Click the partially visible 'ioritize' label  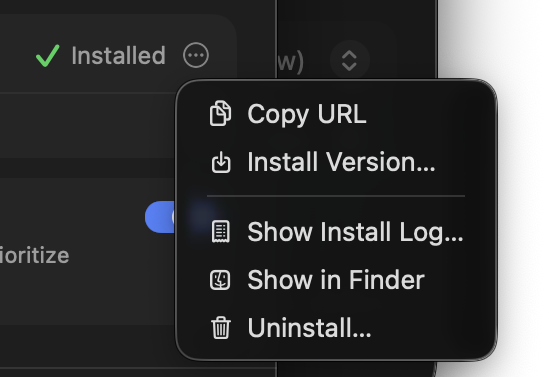tap(34, 256)
